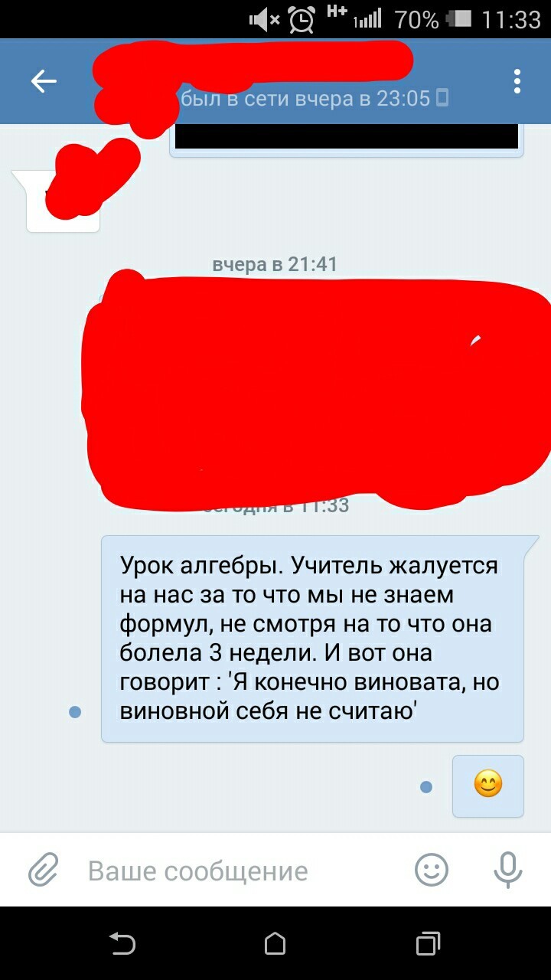This screenshot has height=980, width=551.
Task: Tap Android home navigation button
Action: 275,943
